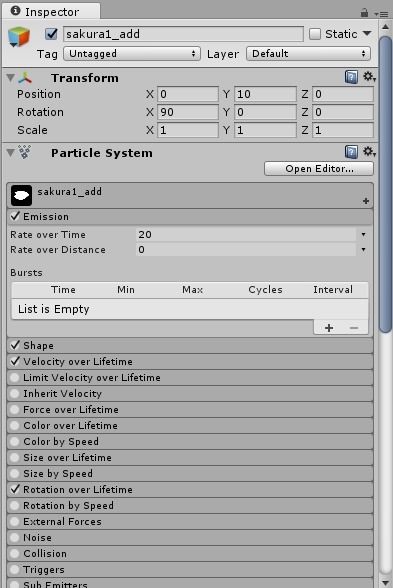Select the Inspector tab
The height and width of the screenshot is (588, 393).
click(51, 12)
